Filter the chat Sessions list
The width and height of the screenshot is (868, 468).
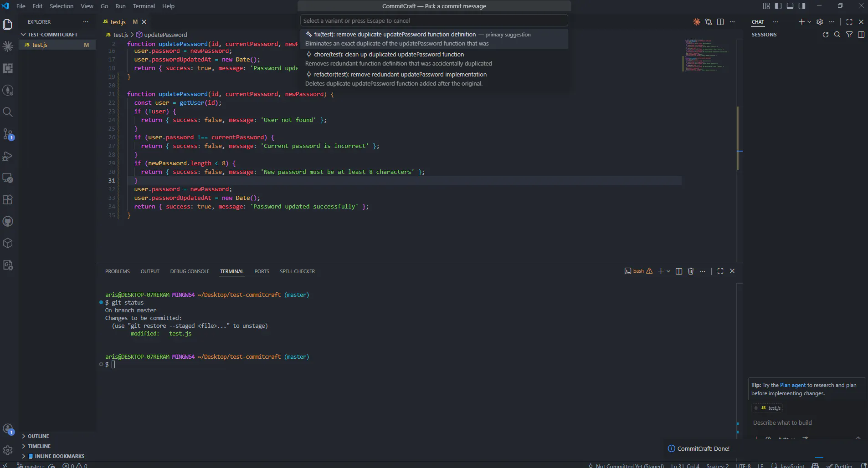click(849, 35)
